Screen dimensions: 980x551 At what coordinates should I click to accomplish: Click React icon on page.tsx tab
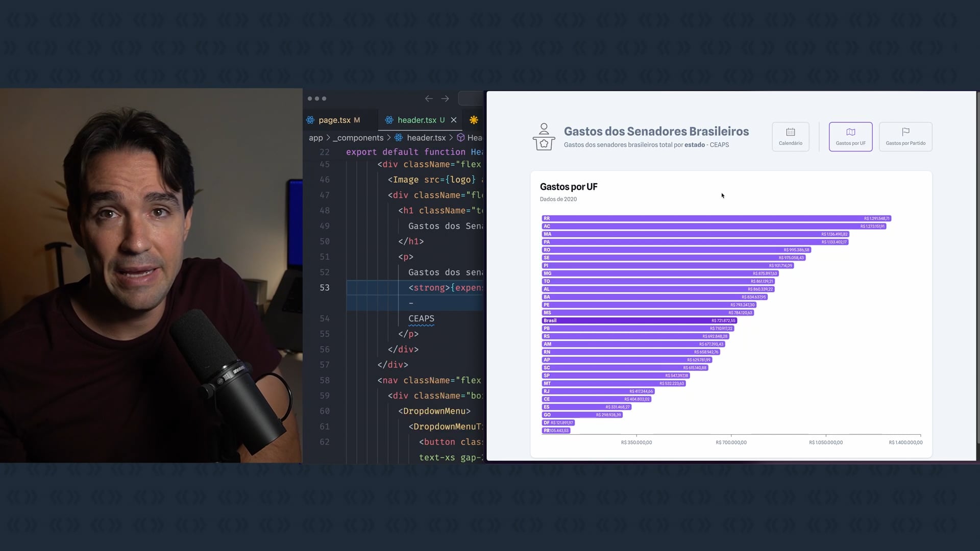(x=310, y=120)
